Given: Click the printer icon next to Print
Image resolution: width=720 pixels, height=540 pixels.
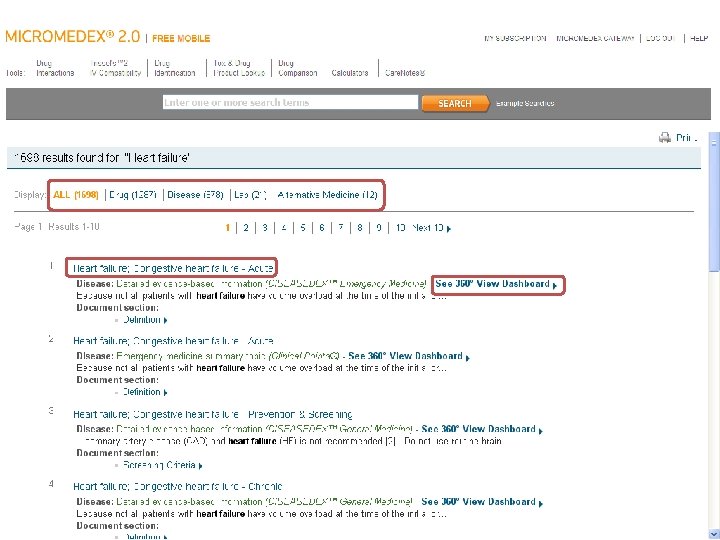Looking at the screenshot, I should [664, 137].
